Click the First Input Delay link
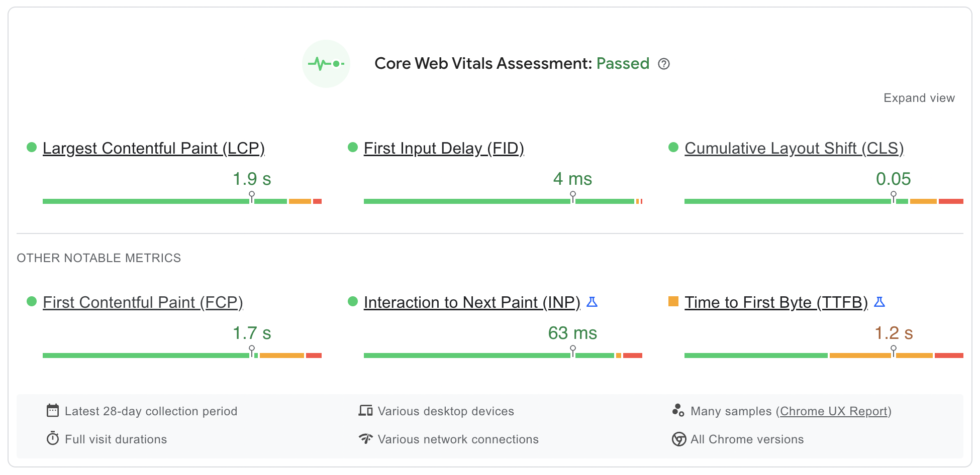Screen dimensions: 980x475 click(443, 148)
